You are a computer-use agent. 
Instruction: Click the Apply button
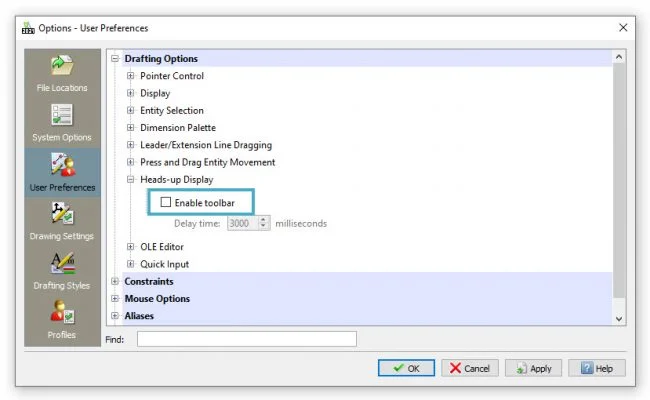(x=533, y=368)
